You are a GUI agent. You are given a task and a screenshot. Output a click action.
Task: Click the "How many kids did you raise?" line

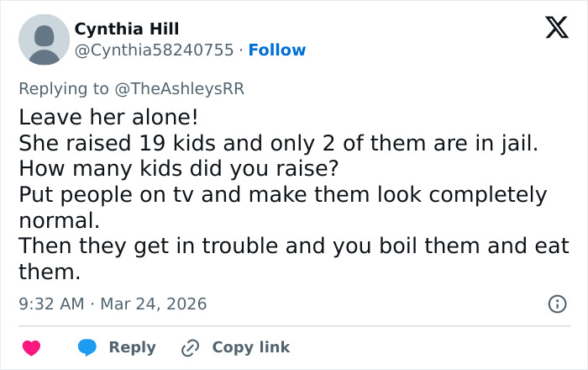tap(178, 168)
